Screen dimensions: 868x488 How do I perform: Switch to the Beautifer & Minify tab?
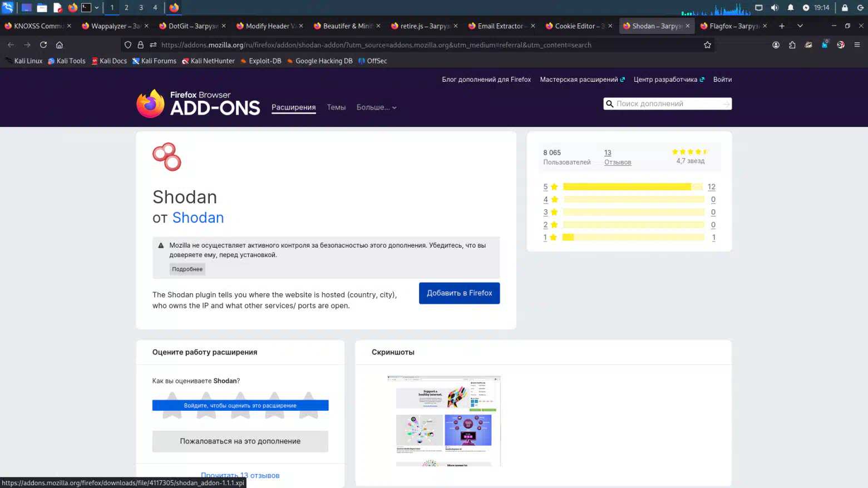pyautogui.click(x=347, y=26)
